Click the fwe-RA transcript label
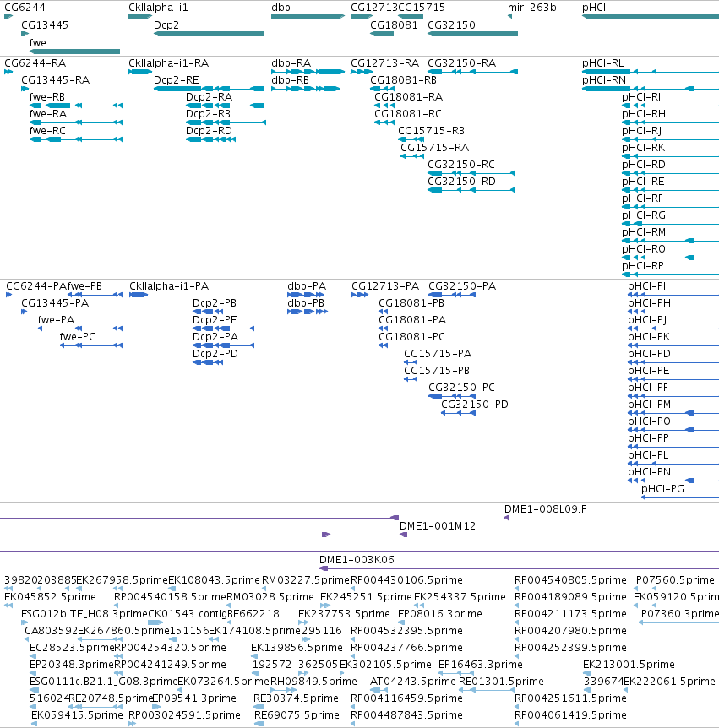Screen dimensions: 719x728 (x=48, y=114)
